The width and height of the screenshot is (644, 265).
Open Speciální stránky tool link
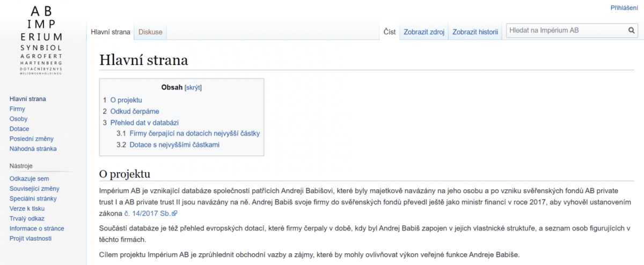(x=33, y=198)
